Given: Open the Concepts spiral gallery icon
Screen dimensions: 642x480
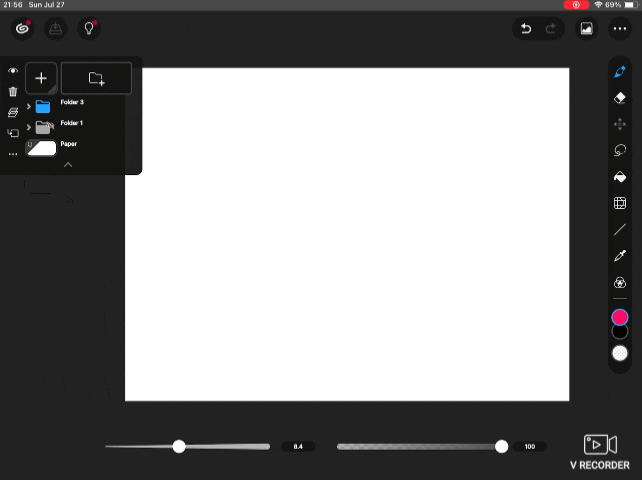Looking at the screenshot, I should (x=23, y=29).
